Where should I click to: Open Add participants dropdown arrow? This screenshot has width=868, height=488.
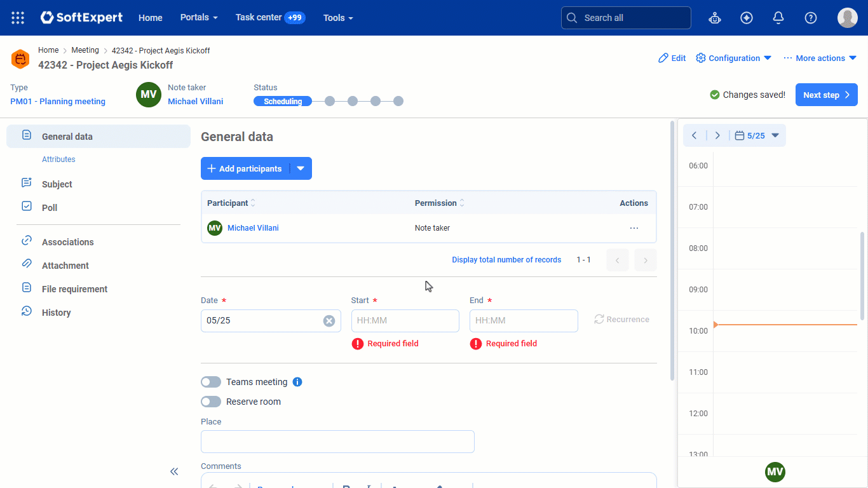tap(301, 168)
